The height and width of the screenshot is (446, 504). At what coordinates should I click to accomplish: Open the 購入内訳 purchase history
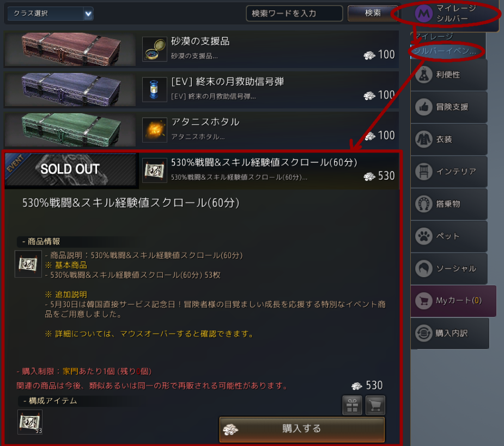tap(450, 333)
